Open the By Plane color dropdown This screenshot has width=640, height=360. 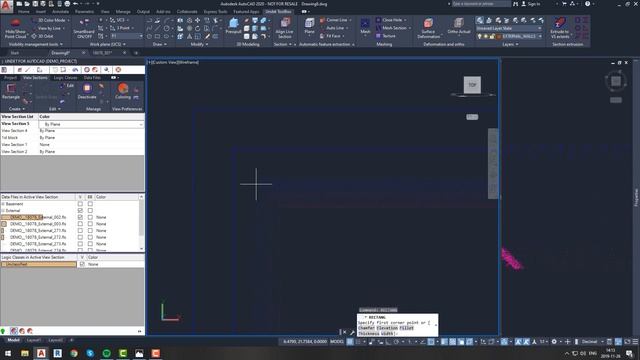91,124
